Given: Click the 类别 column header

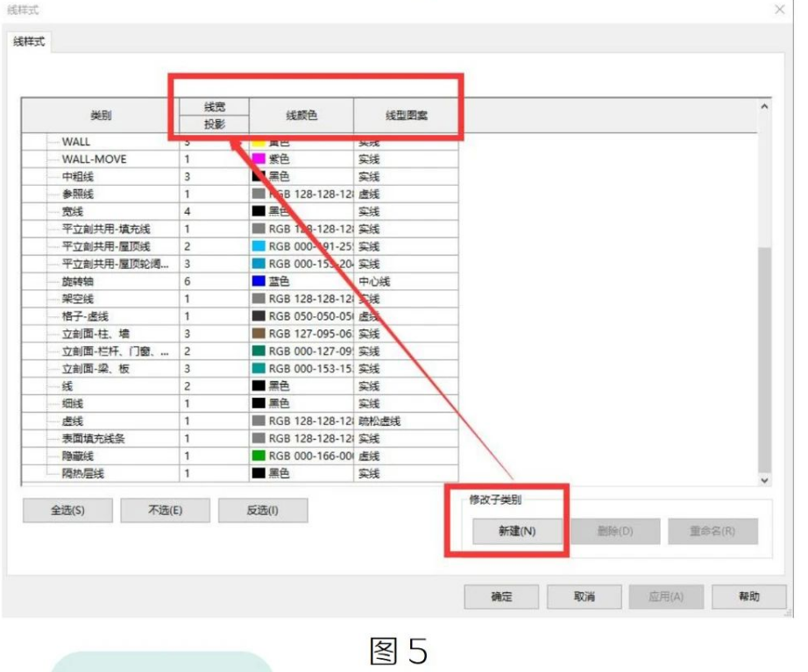Looking at the screenshot, I should [101, 115].
